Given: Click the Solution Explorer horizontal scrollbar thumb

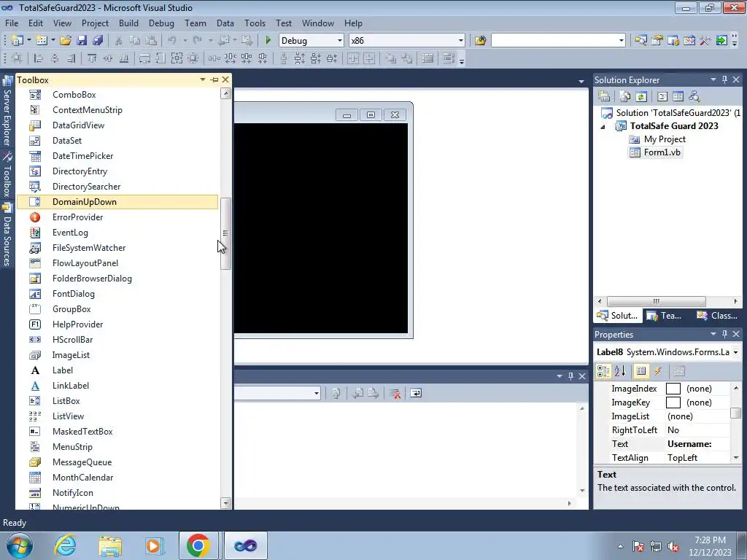Looking at the screenshot, I should (656, 301).
